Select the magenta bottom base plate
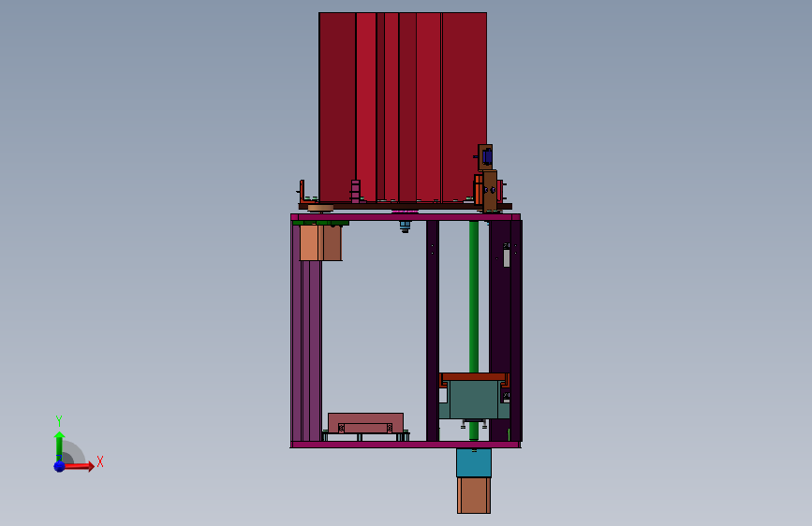The width and height of the screenshot is (812, 526). [x=405, y=445]
